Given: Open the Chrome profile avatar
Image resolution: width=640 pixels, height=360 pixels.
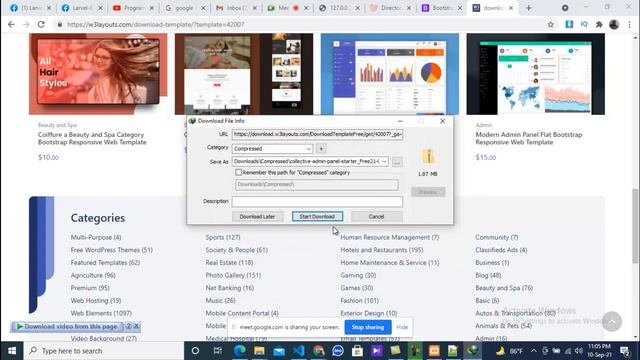Looking at the screenshot, I should tap(614, 24).
